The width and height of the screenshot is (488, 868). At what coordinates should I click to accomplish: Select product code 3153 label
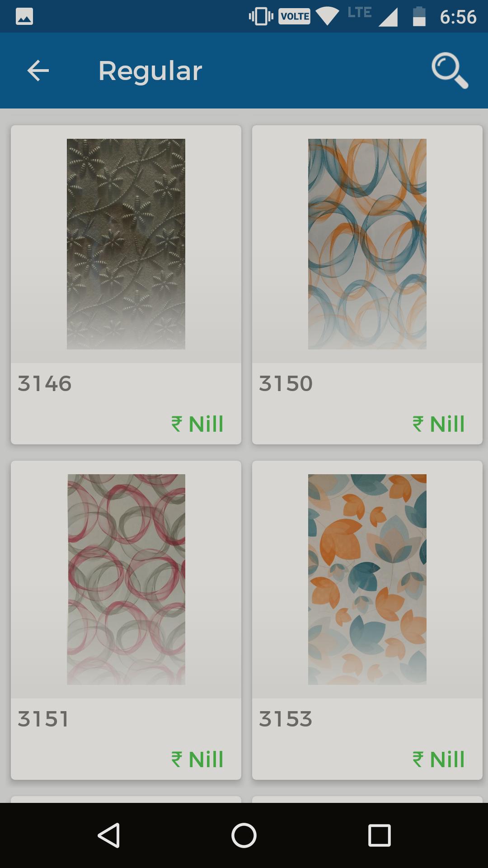pyautogui.click(x=286, y=719)
